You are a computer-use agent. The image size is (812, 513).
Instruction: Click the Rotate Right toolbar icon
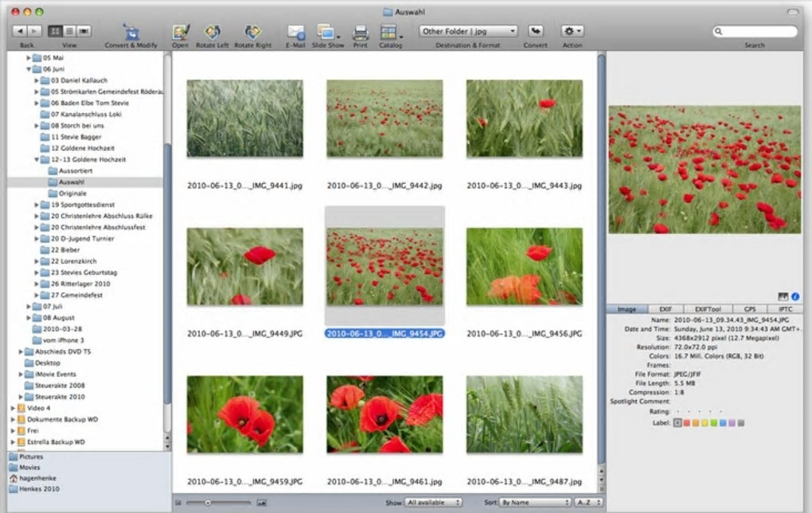[x=253, y=33]
